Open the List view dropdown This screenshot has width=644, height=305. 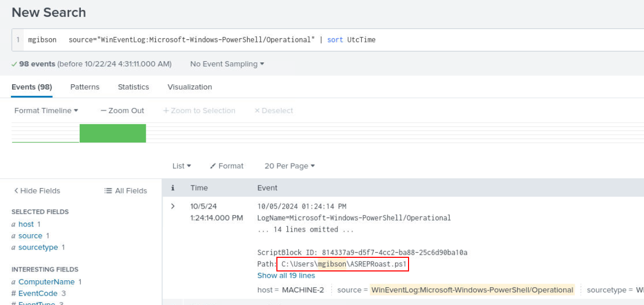[181, 166]
